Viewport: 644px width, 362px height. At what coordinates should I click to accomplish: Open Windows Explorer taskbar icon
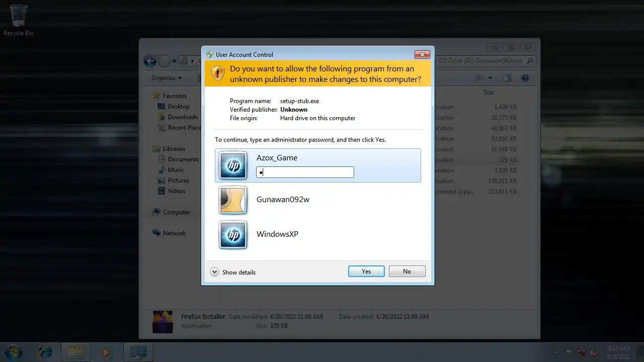tap(75, 352)
